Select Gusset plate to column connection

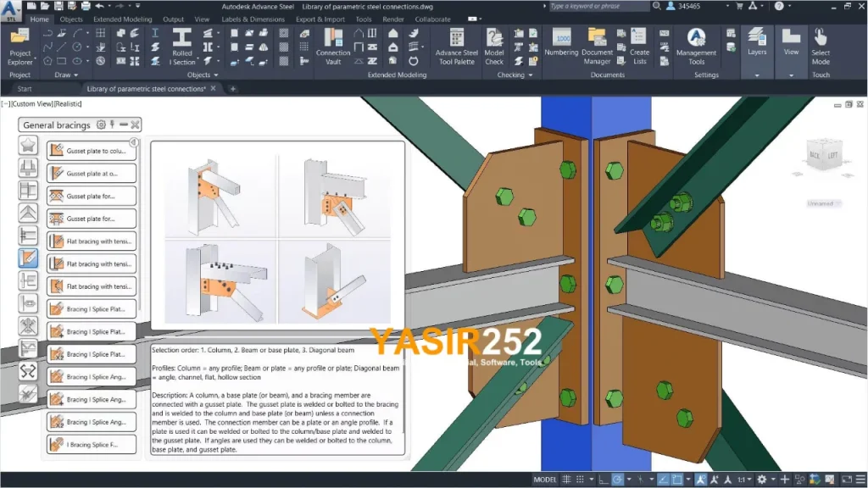92,151
